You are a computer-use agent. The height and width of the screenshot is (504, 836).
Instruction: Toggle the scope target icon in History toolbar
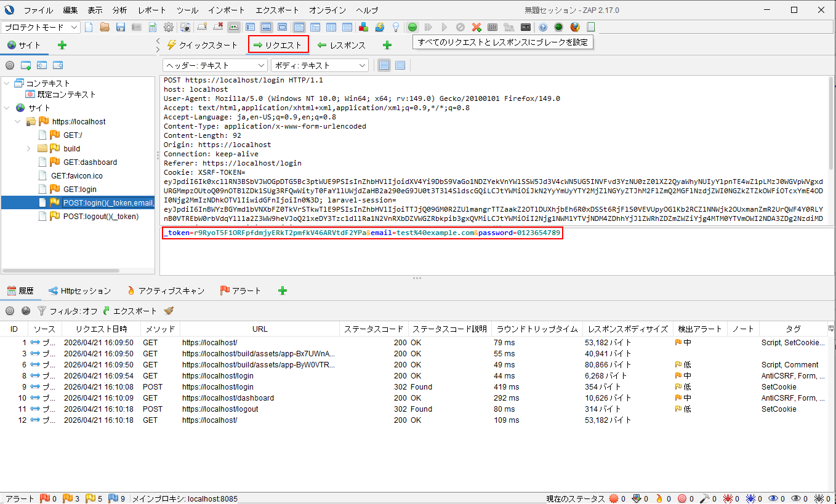(x=10, y=311)
